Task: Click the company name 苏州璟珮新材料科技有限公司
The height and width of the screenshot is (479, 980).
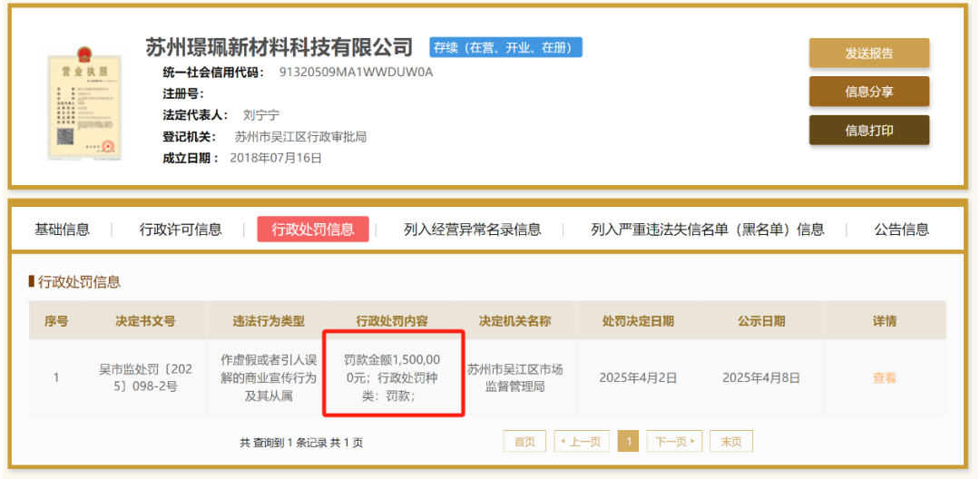Action: coord(279,47)
